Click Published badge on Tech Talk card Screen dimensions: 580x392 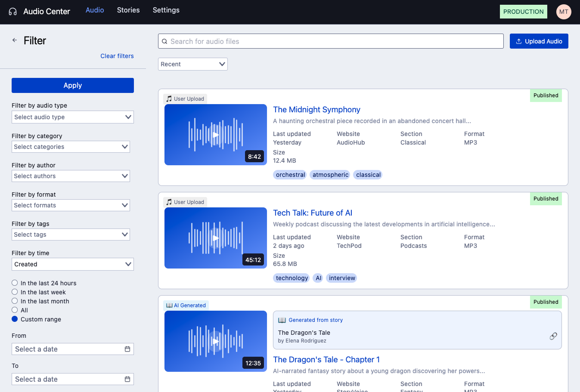pos(546,199)
